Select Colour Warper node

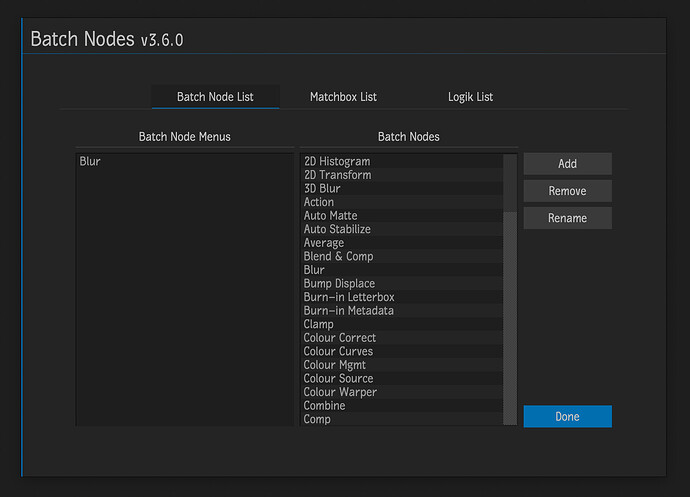(x=402, y=392)
